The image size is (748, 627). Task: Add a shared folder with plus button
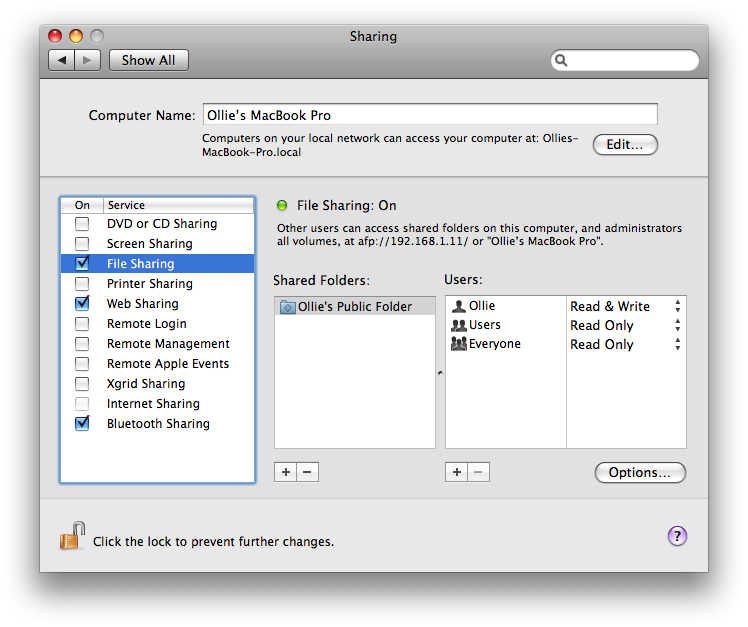point(285,472)
